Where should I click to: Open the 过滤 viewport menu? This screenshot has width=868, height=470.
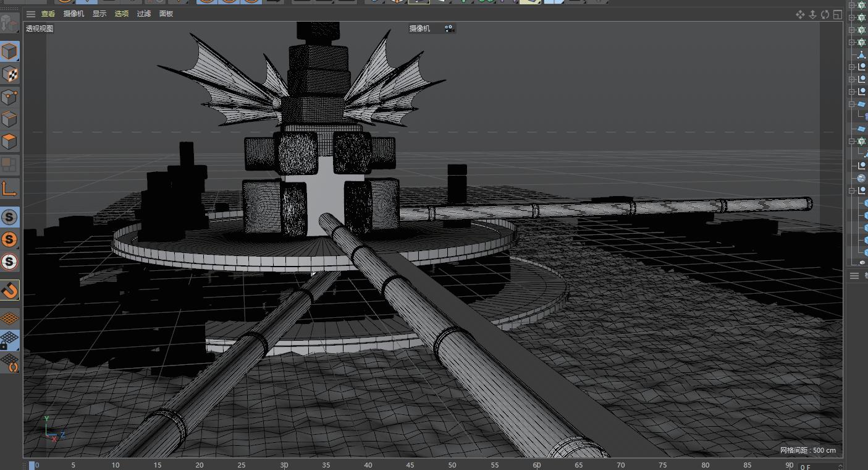[144, 14]
